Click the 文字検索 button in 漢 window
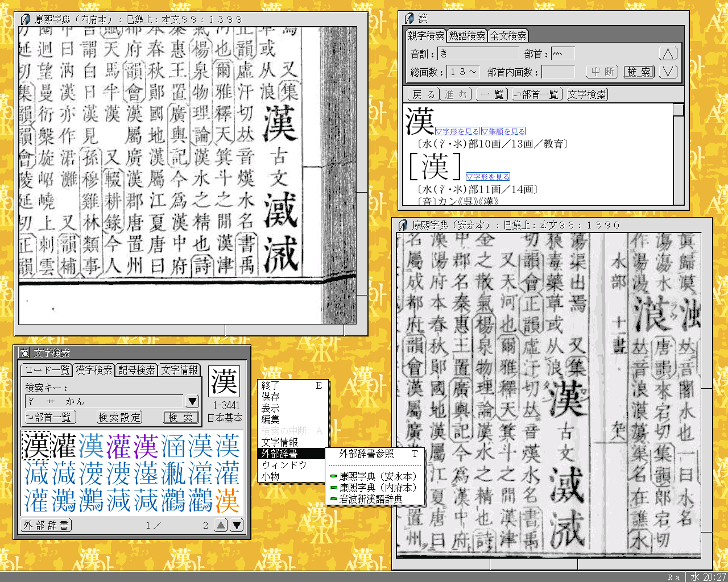 pos(587,94)
